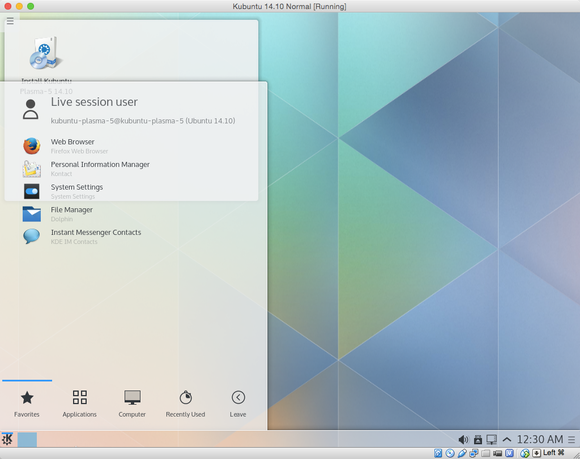Click the VirtualBox USB devices icon
This screenshot has width=580, height=459.
tap(462, 453)
